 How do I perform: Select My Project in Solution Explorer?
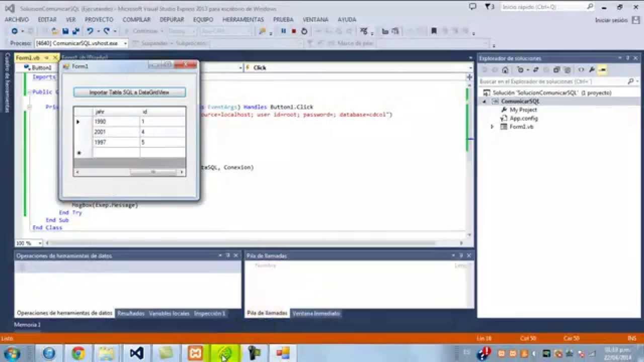pyautogui.click(x=523, y=110)
